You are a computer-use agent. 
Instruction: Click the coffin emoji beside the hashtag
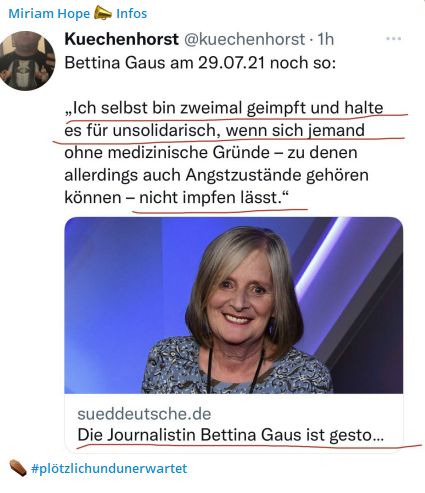(18, 468)
